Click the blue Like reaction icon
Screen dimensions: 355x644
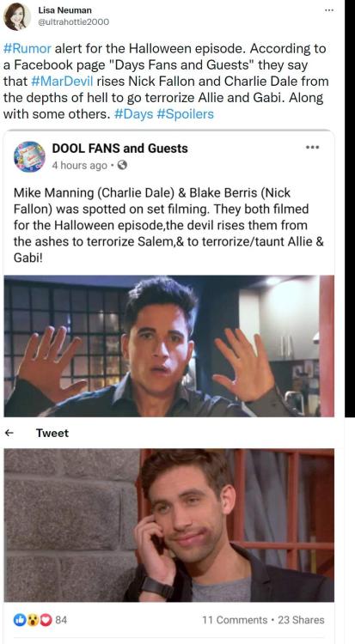[x=20, y=620]
